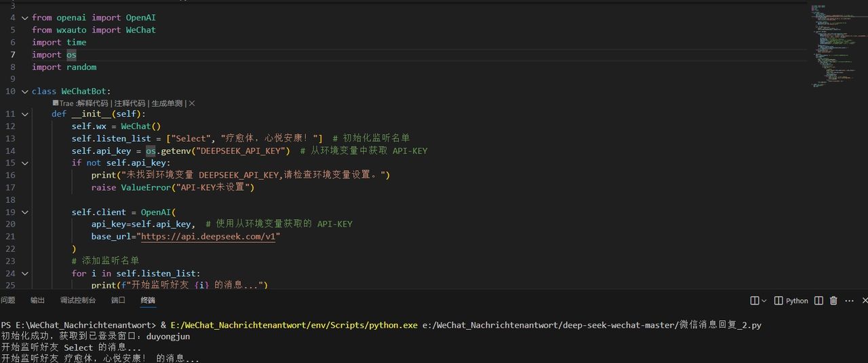Click the 初始化监听名单 comment

coord(371,138)
